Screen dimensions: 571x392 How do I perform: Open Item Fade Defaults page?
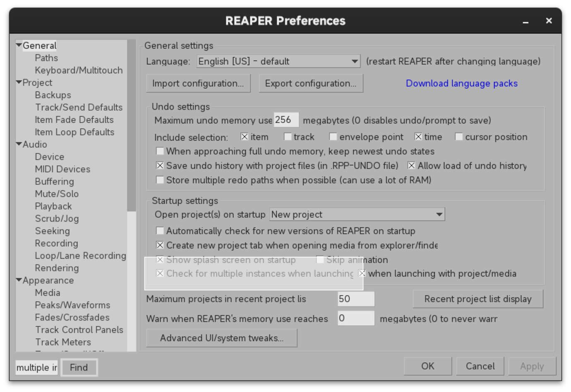(74, 120)
